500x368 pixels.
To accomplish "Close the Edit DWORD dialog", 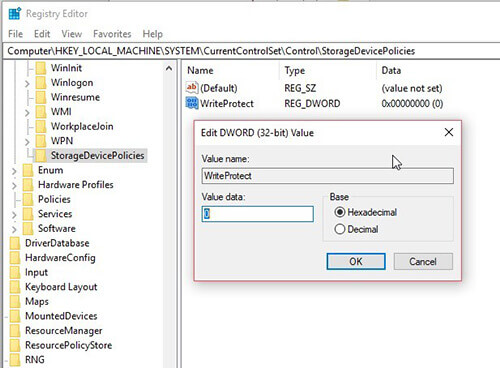I will click(x=449, y=132).
